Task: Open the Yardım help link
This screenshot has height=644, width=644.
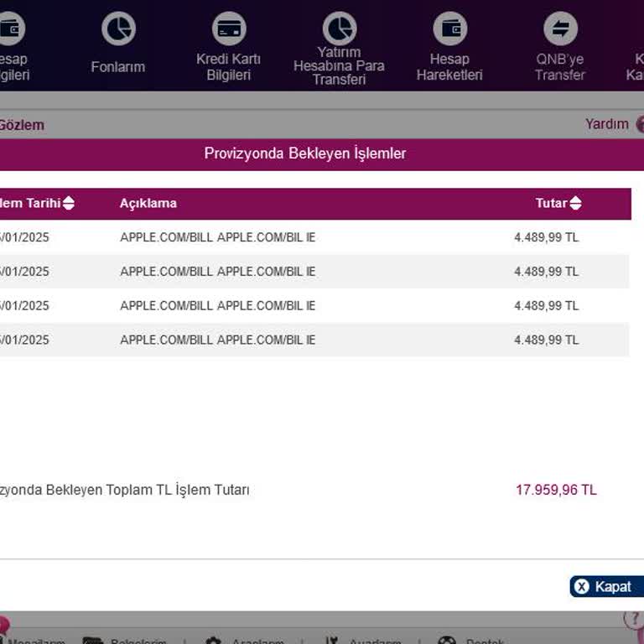Action: click(607, 124)
